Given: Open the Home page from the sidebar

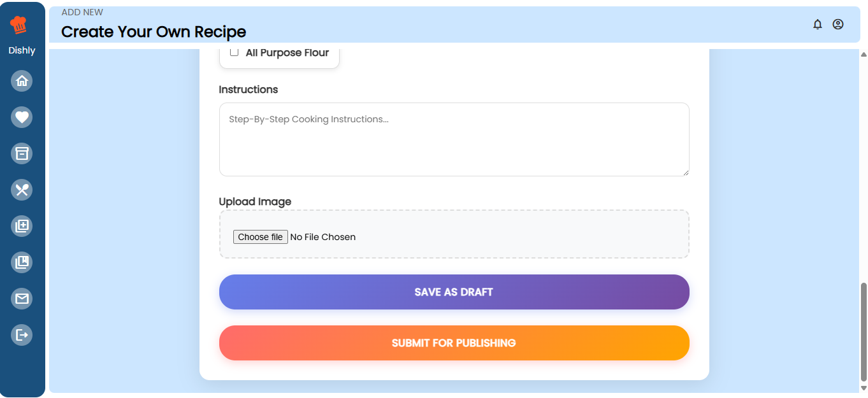Looking at the screenshot, I should pos(22,81).
